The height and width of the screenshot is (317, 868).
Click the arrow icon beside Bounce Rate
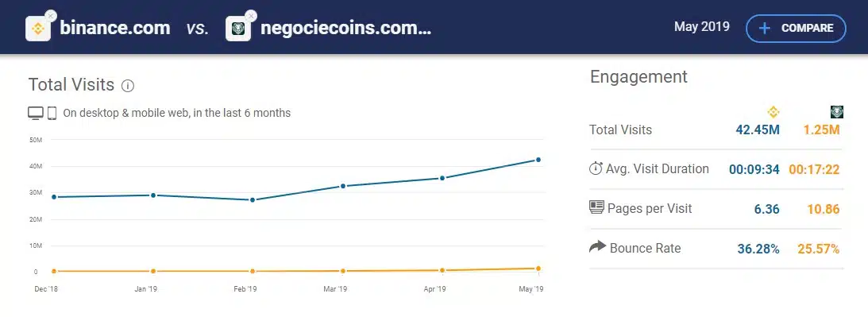598,246
